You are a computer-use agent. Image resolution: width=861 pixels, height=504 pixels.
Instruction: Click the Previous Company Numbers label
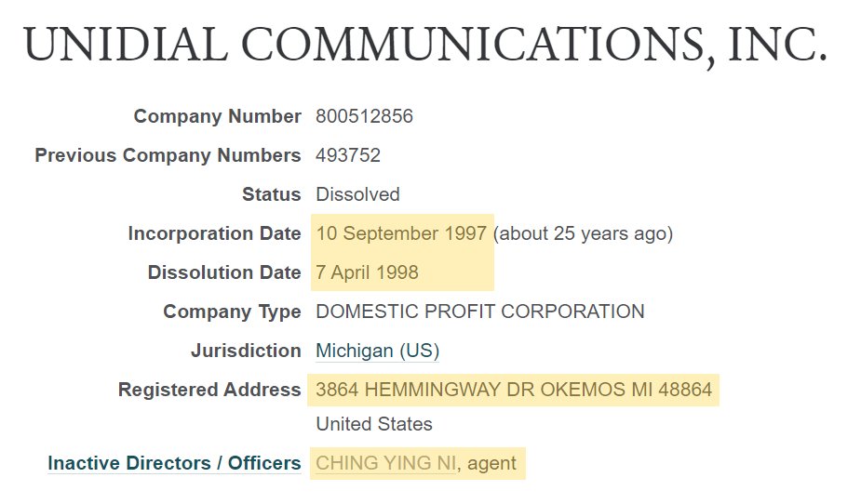pyautogui.click(x=168, y=155)
